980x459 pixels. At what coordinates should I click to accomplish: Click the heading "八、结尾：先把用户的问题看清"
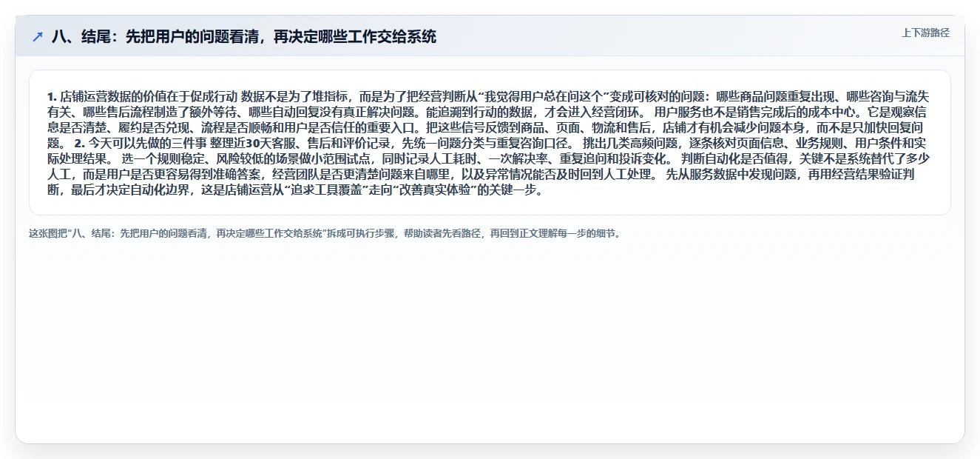244,36
